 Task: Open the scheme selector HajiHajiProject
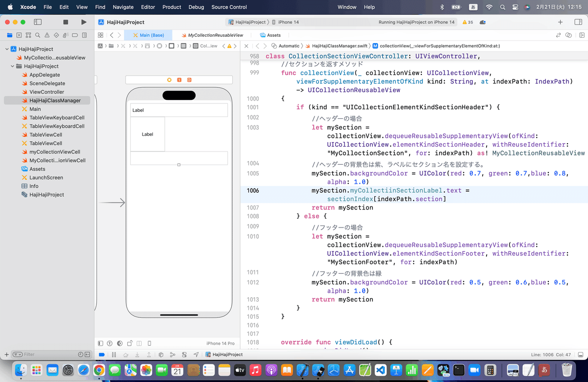tap(247, 22)
